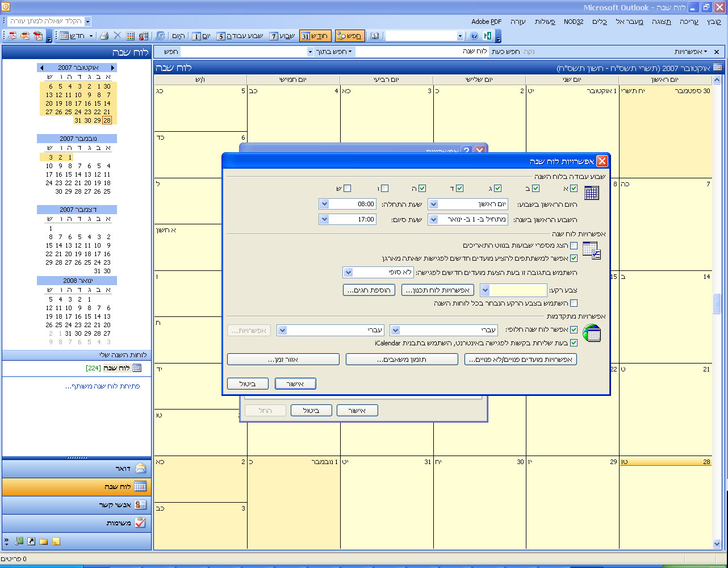Open the עריכה (Edit) menu
This screenshot has height=568, width=728.
[x=689, y=22]
